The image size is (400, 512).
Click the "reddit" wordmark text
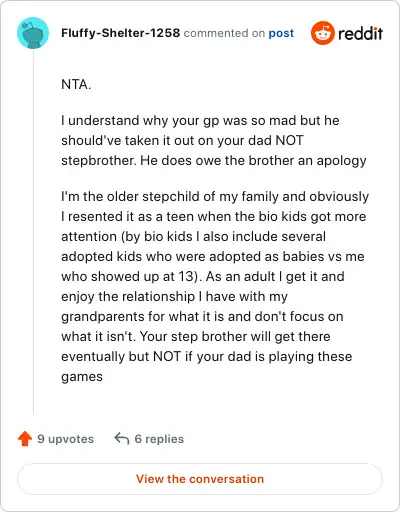click(360, 33)
